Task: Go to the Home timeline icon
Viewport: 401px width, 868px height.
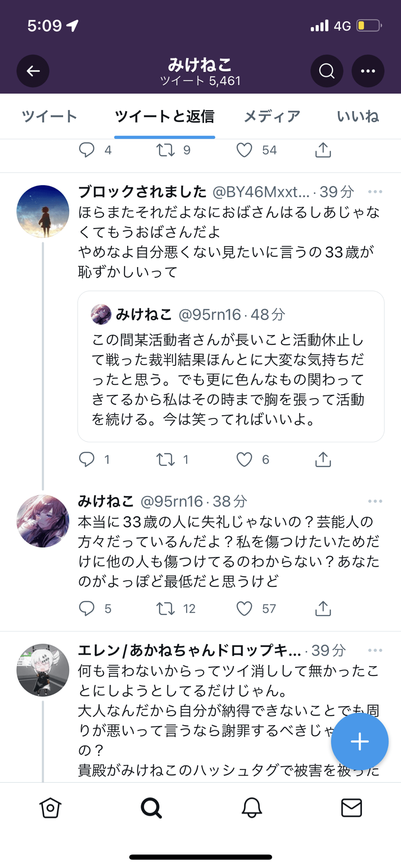Action: (x=50, y=808)
